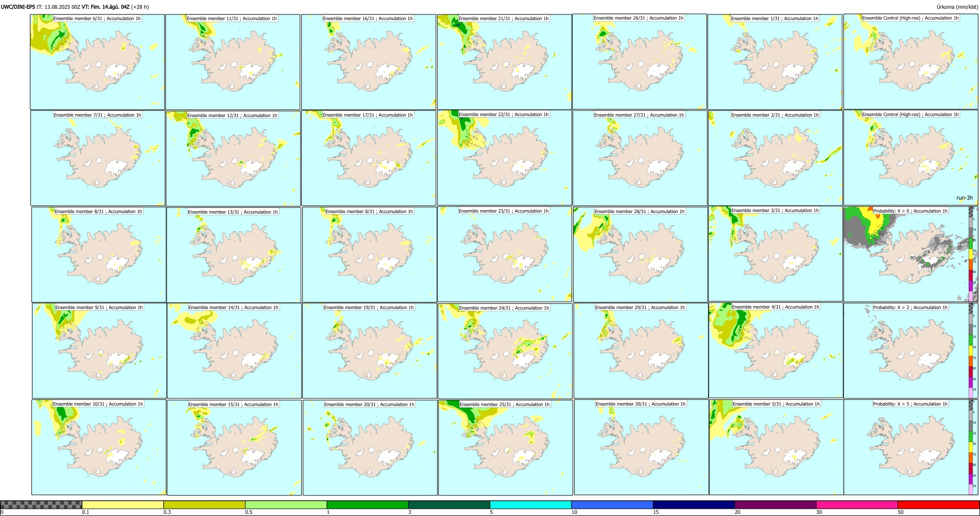Pick the dark green 3–5 legend swatch
Image resolution: width=980 pixels, height=516 pixels.
[449, 505]
